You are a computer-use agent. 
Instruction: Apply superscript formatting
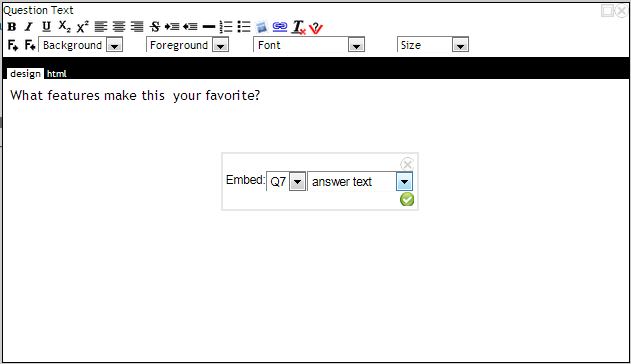(82, 27)
